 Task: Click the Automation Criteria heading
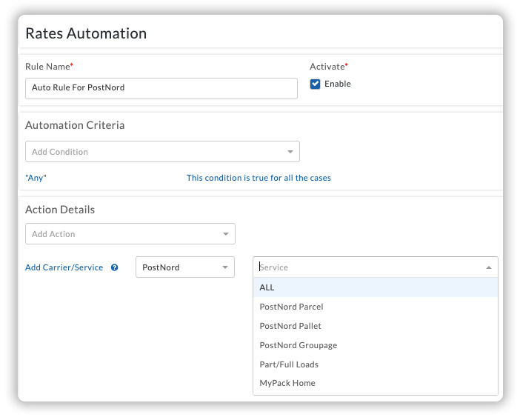click(75, 125)
